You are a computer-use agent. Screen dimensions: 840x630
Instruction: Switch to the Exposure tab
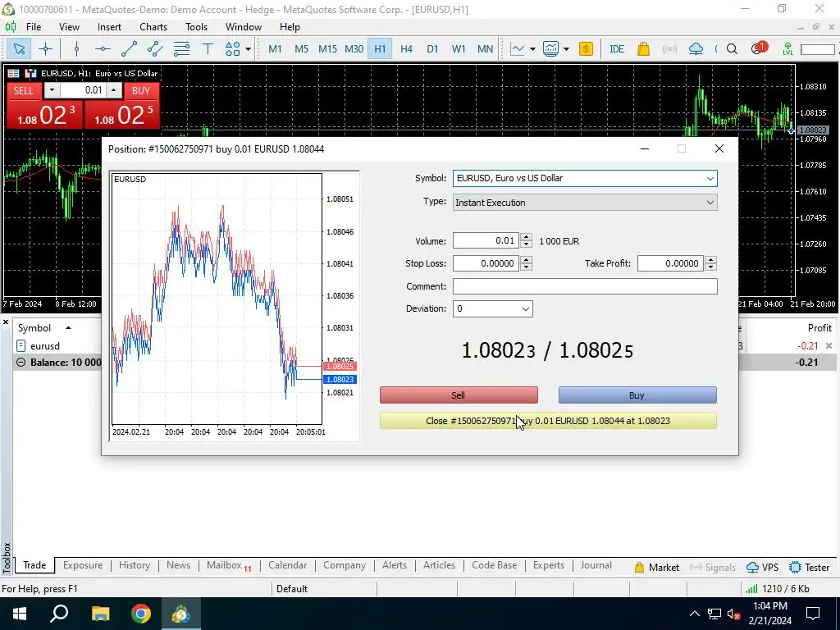tap(83, 565)
